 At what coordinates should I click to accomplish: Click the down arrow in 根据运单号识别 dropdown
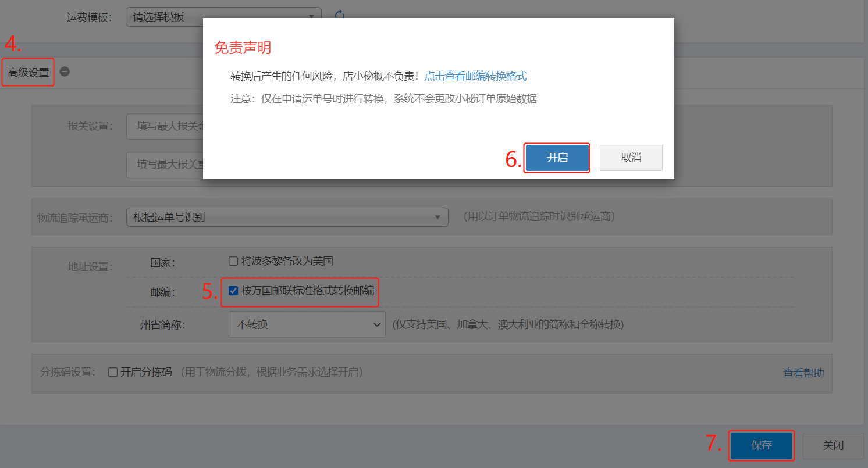(x=437, y=217)
